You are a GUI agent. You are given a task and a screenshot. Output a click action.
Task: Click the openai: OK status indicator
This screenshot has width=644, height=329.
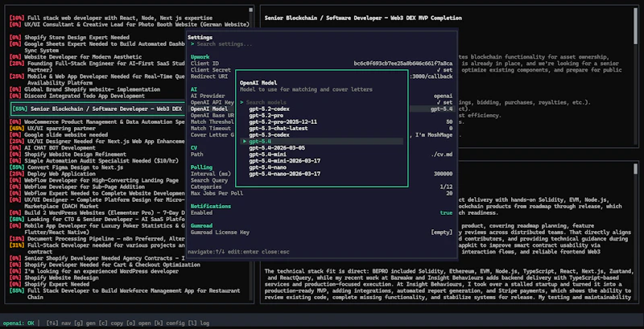click(19, 323)
